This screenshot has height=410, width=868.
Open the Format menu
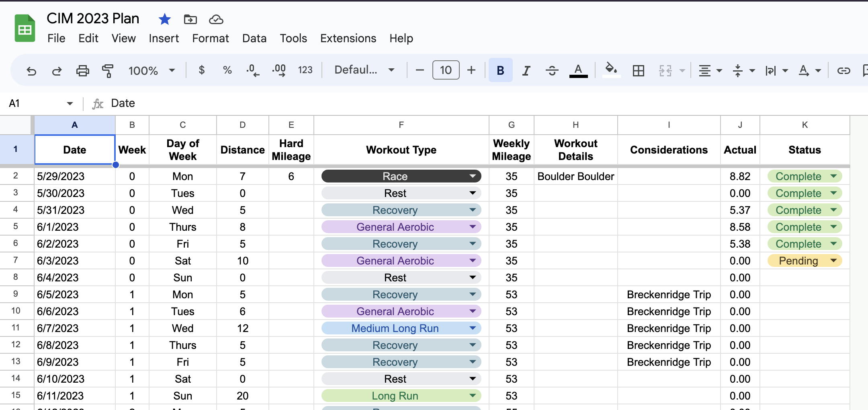(210, 38)
